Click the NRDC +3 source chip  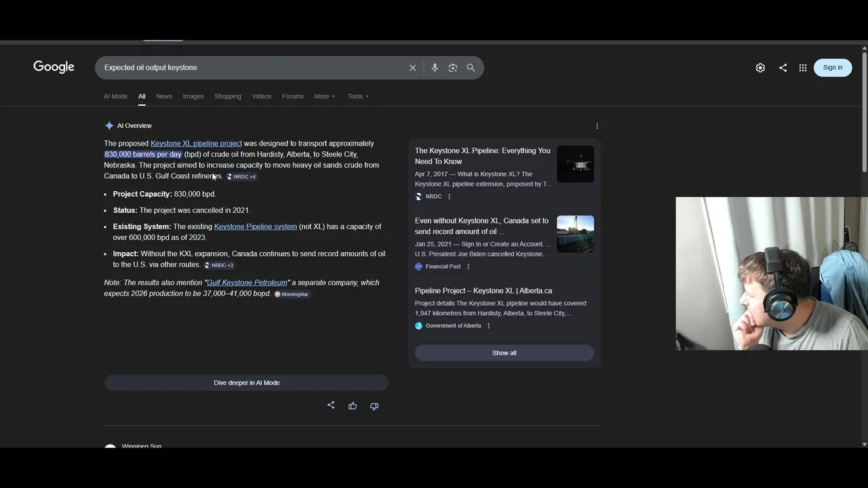219,265
